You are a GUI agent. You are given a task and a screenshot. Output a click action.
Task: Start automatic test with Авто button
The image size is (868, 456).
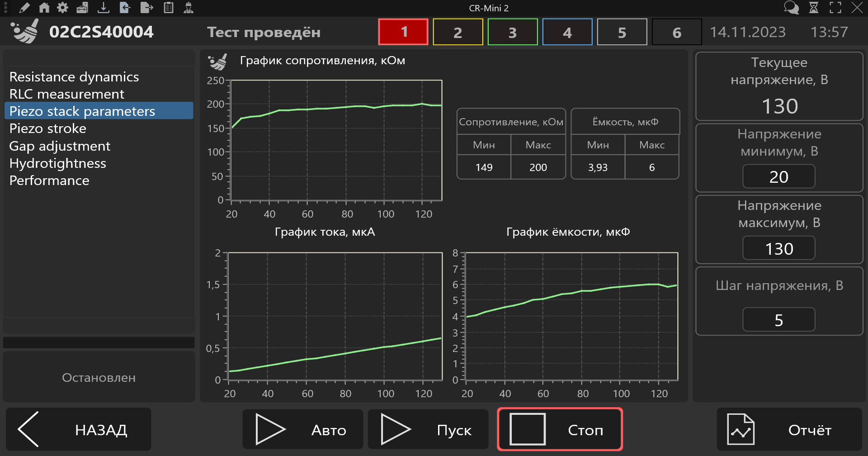click(302, 429)
